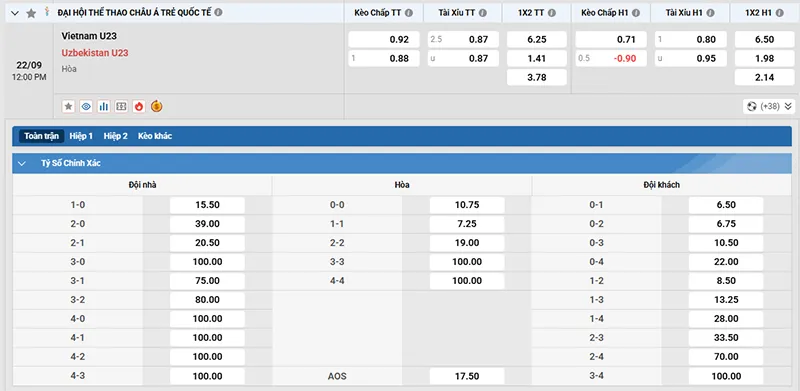Select correct score 2-0 odds 39.00
The width and height of the screenshot is (800, 391).
point(207,224)
